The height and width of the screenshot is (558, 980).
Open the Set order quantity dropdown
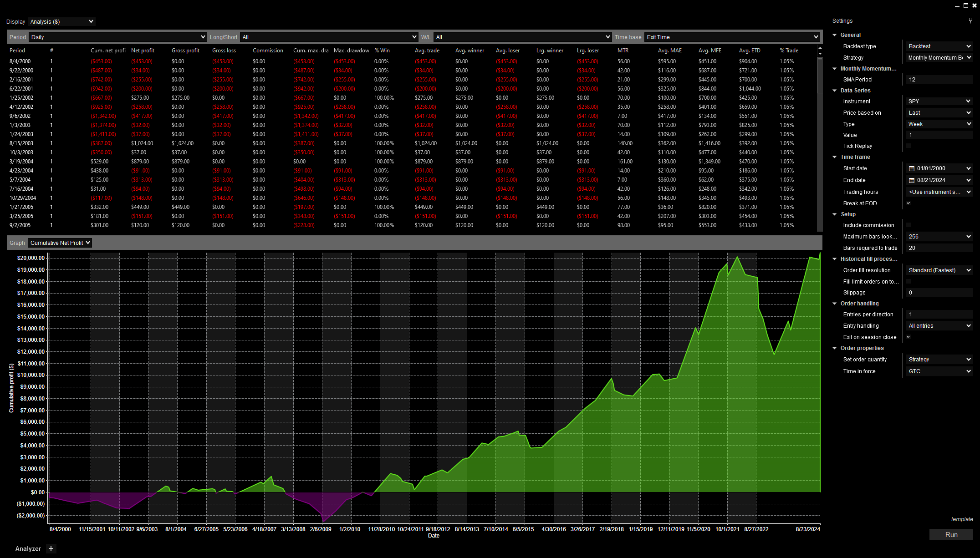tap(939, 359)
